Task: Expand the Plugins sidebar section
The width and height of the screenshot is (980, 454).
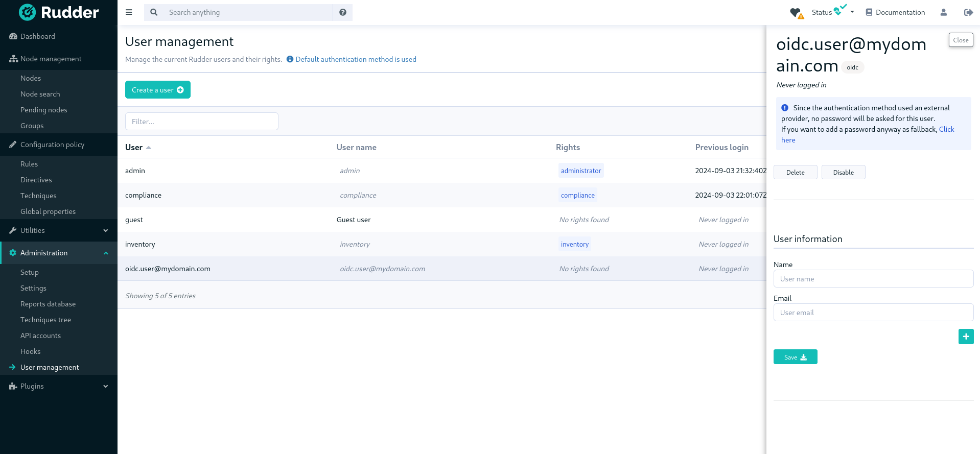Action: pos(59,386)
